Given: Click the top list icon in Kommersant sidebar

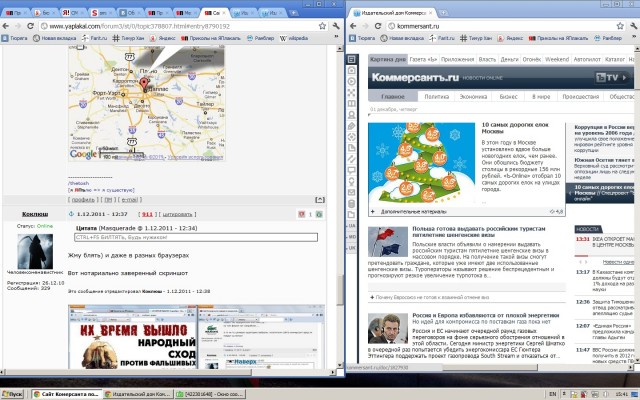Looking at the screenshot, I should (x=351, y=59).
